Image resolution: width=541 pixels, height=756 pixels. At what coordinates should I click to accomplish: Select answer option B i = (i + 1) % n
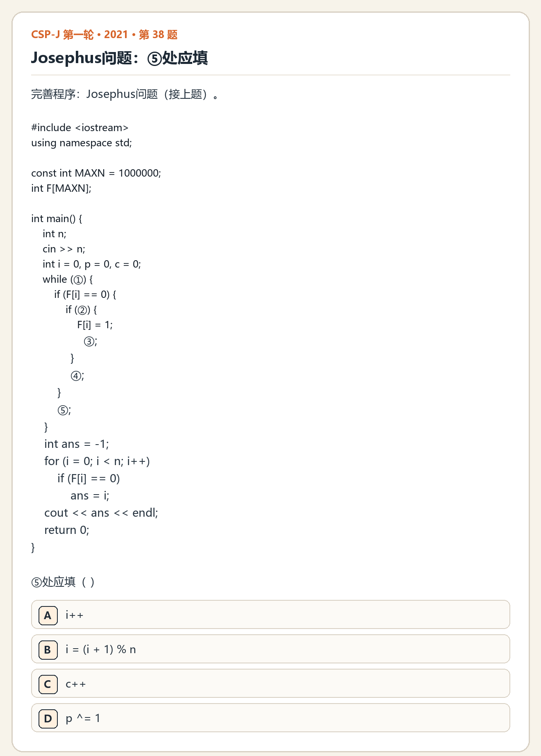pyautogui.click(x=270, y=649)
